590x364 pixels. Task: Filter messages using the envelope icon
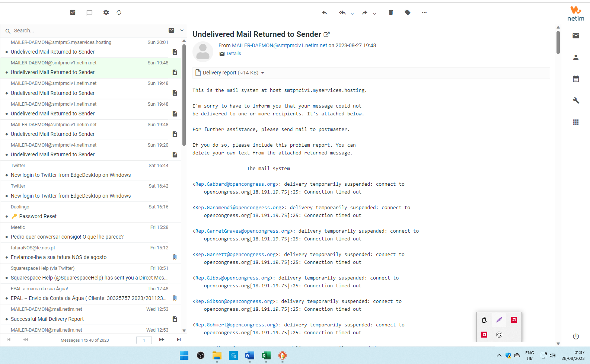(171, 31)
